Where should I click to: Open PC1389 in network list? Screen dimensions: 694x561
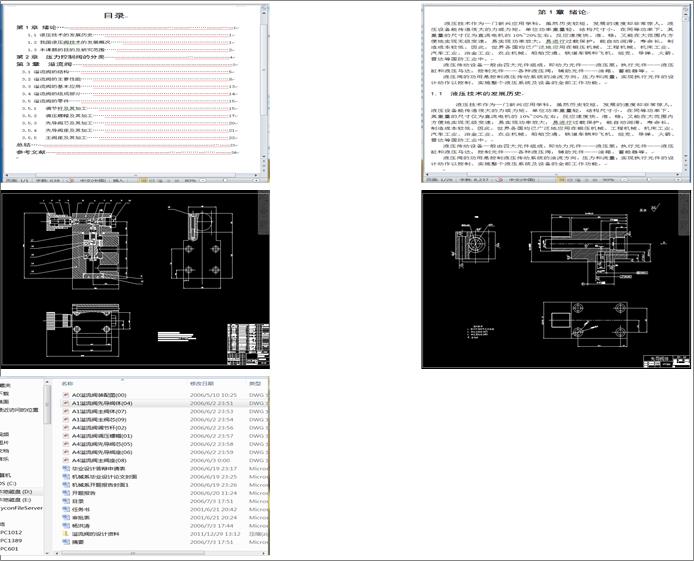[x=11, y=541]
